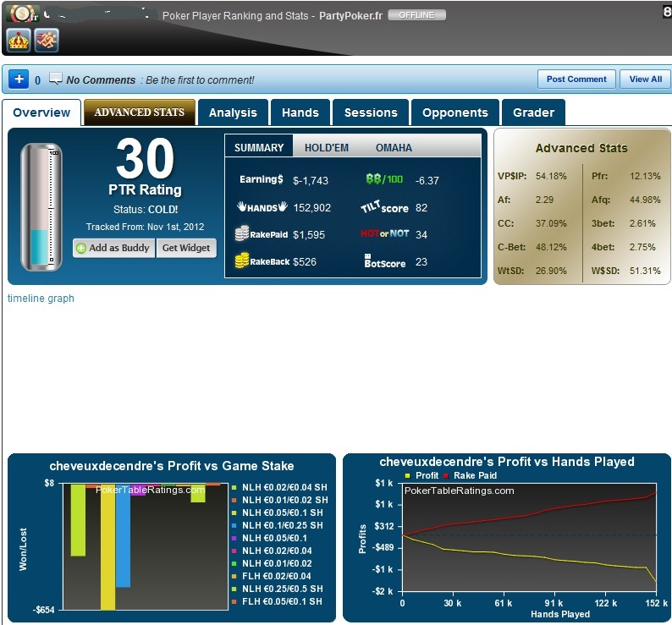The image size is (672, 625).
Task: Click the OFFLINE status badge
Action: pos(416,15)
